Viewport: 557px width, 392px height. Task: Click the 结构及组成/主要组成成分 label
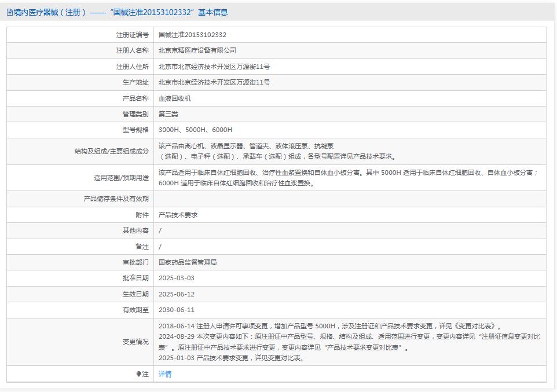point(112,151)
